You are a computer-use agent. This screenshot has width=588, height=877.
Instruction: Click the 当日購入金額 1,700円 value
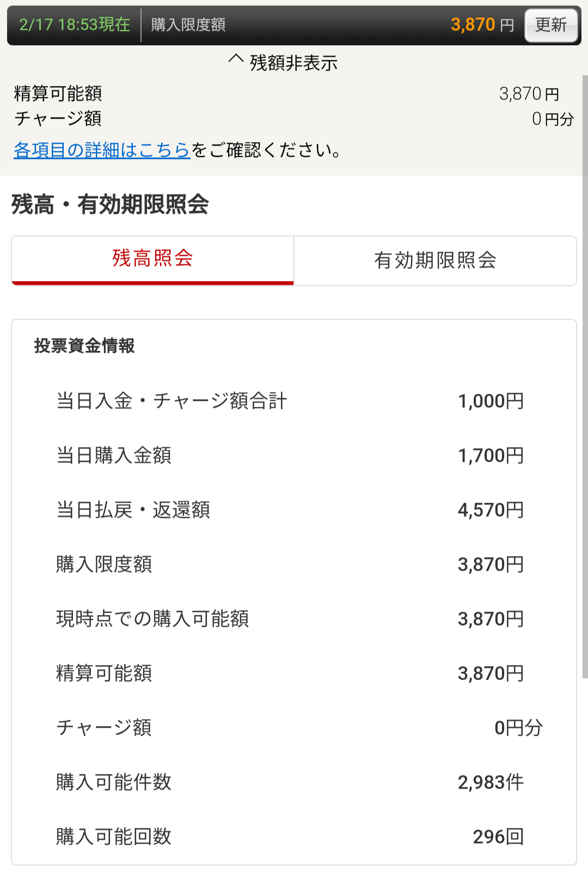[x=491, y=455]
